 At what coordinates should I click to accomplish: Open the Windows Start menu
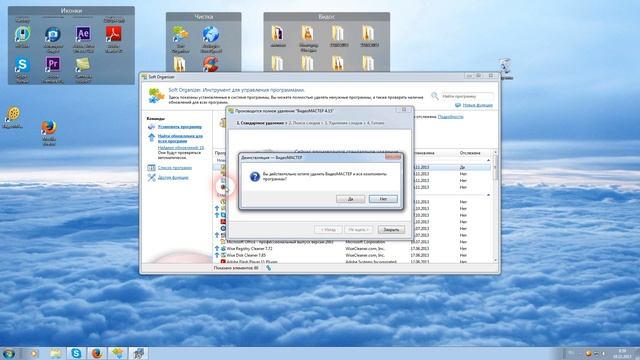[x=9, y=353]
